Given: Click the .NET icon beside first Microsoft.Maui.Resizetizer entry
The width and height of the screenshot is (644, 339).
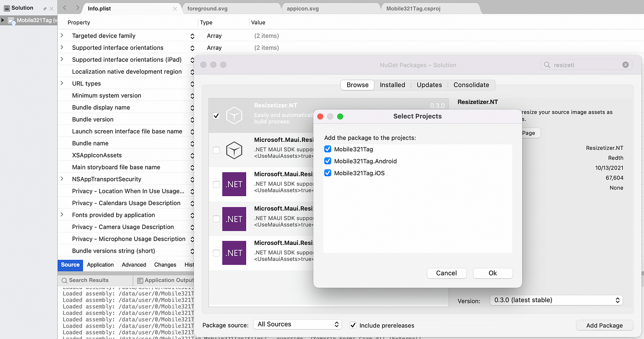Looking at the screenshot, I should point(234,184).
